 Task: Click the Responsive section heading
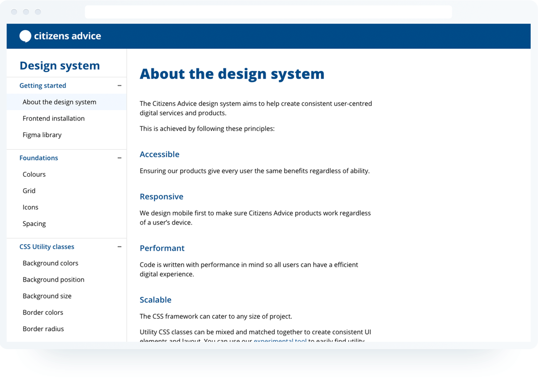click(161, 197)
